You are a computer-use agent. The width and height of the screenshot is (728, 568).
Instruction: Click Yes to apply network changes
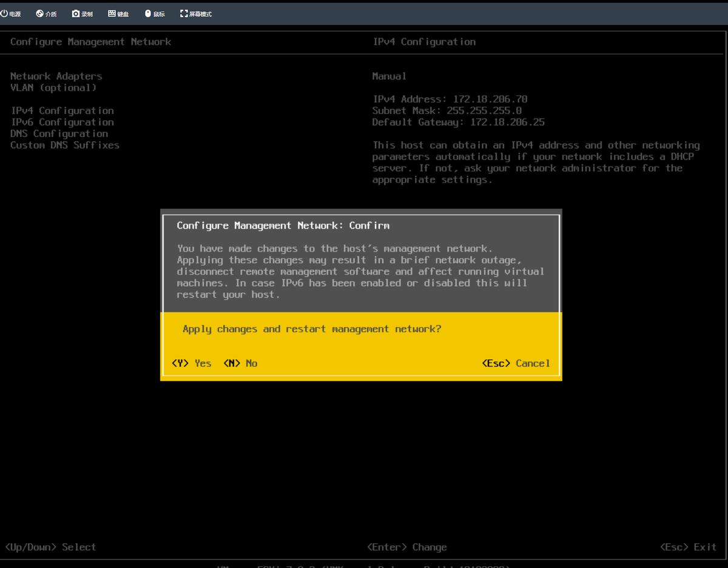point(192,363)
